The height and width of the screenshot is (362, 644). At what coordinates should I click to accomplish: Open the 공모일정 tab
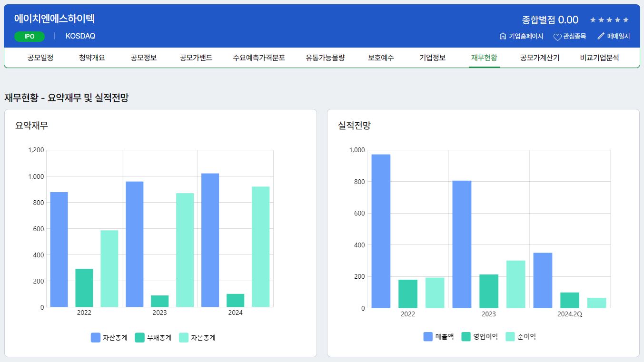coord(40,58)
